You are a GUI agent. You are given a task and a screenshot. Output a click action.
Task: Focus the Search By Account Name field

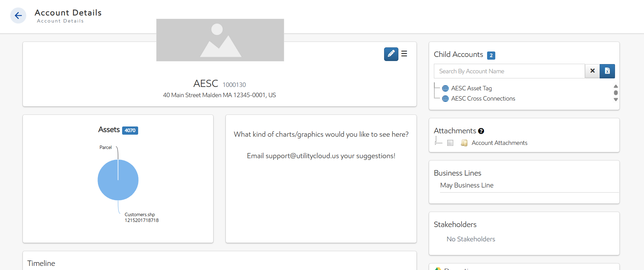click(x=509, y=71)
